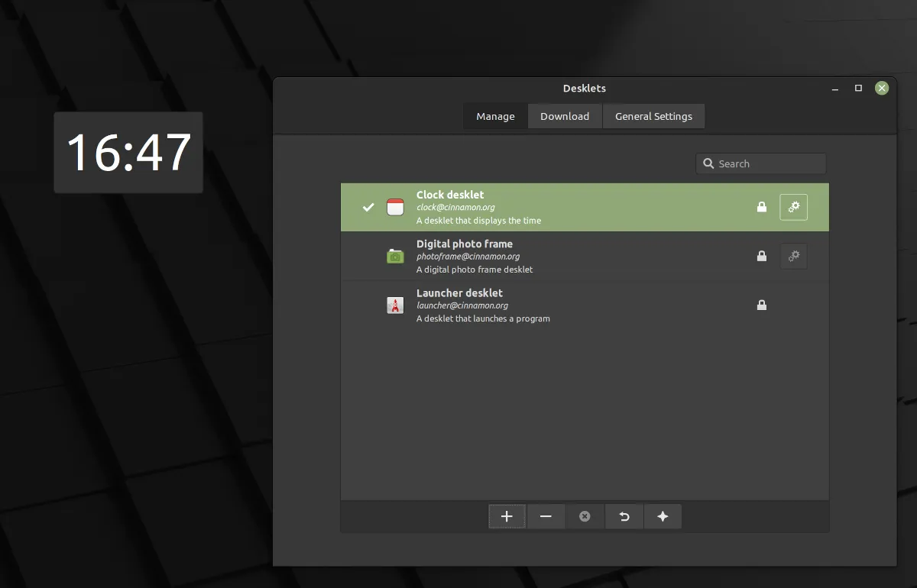Viewport: 917px width, 588px height.
Task: Click the green camera photo frame icon
Action: [x=395, y=256]
